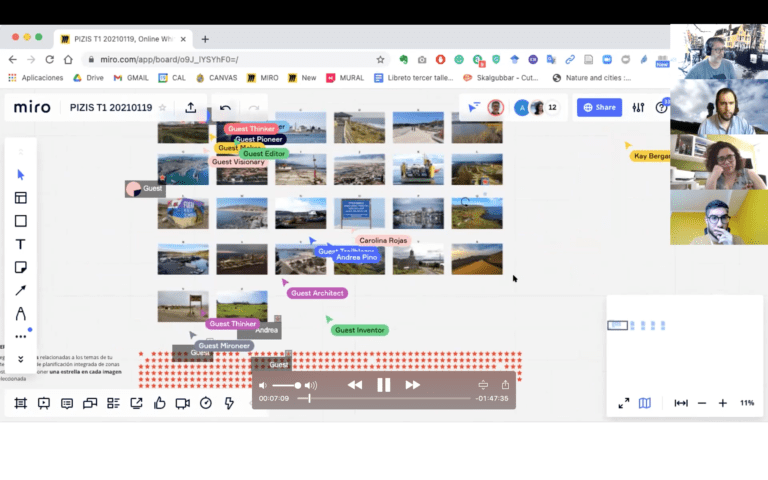Image resolution: width=768 pixels, height=480 pixels.
Task: Select the Sticky note tool
Action: (21, 267)
